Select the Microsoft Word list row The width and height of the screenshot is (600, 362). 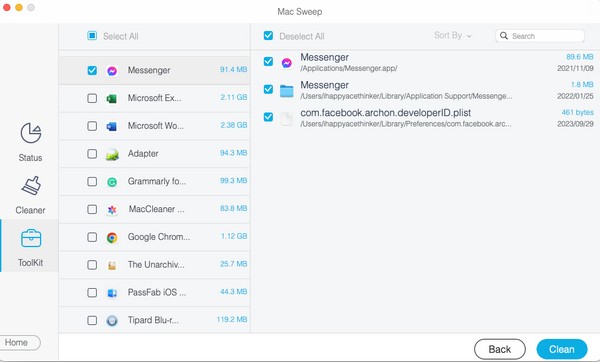point(155,126)
